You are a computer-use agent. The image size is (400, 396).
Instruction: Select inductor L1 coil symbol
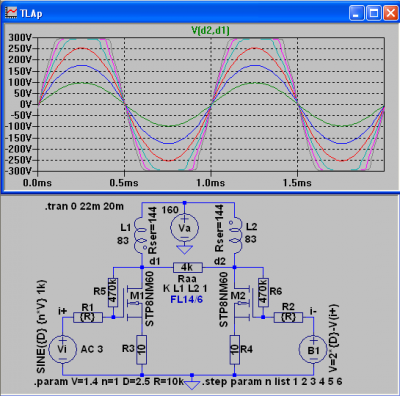[x=141, y=234]
